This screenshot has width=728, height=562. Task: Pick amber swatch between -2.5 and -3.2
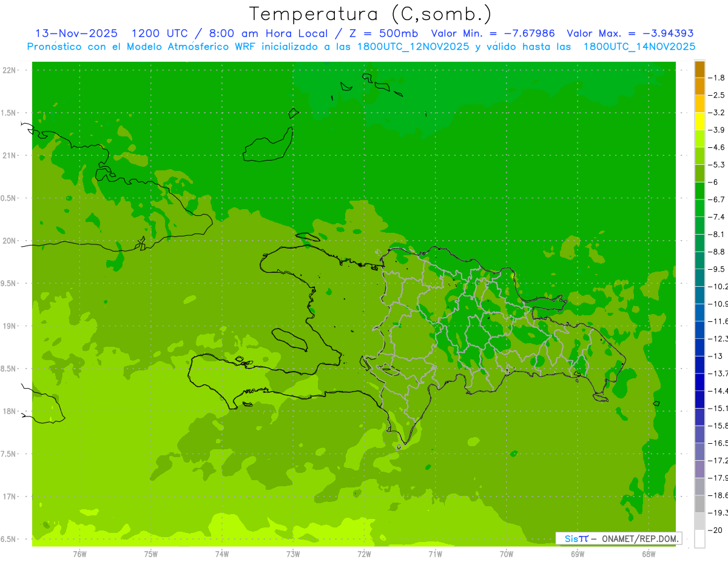pos(699,104)
